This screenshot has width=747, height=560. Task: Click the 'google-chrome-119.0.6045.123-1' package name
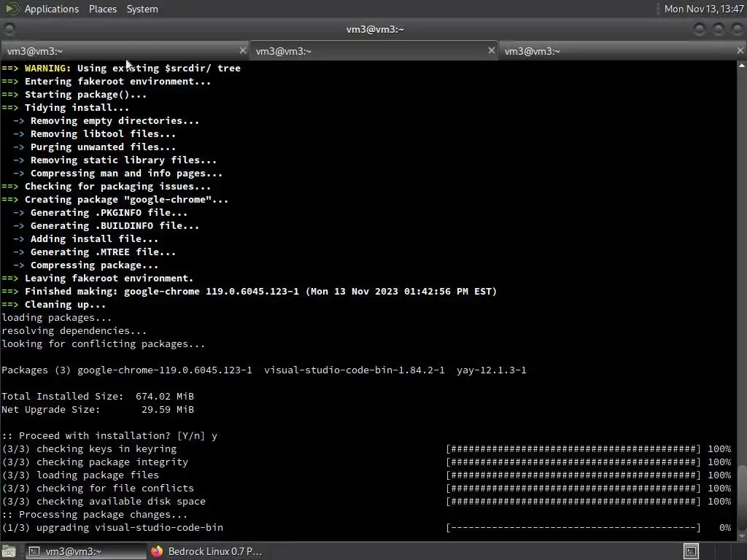(164, 370)
